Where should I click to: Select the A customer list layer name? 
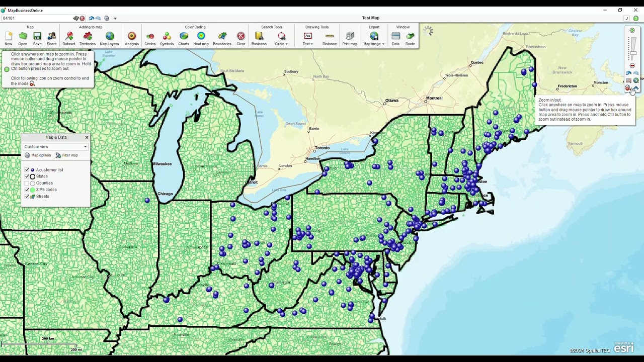50,170
